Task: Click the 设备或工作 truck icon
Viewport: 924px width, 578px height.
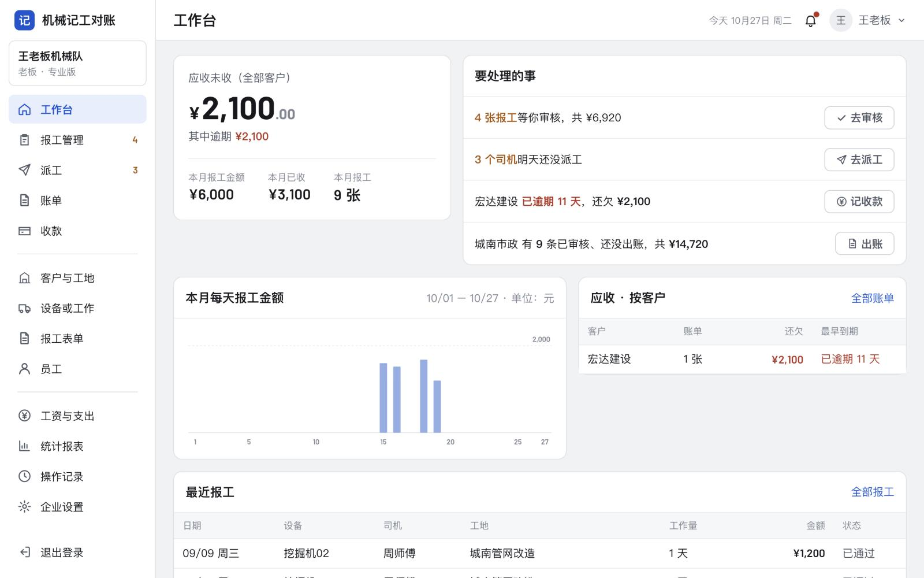Action: pos(24,308)
